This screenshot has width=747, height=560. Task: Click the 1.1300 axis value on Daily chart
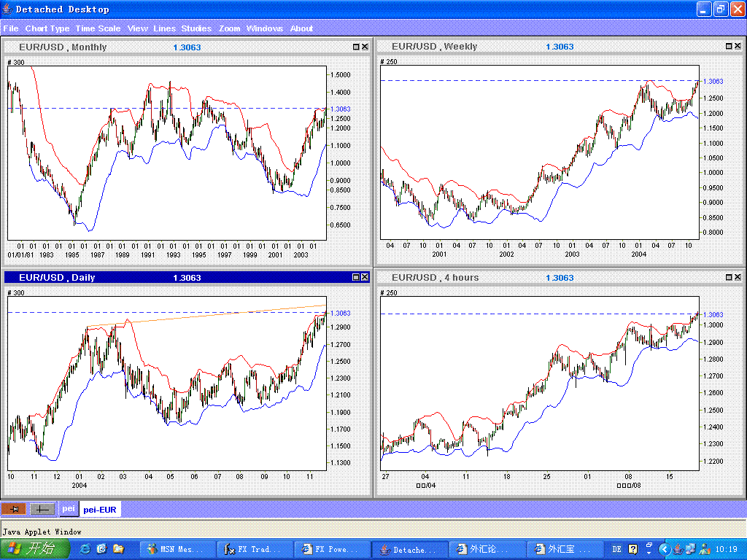click(340, 463)
